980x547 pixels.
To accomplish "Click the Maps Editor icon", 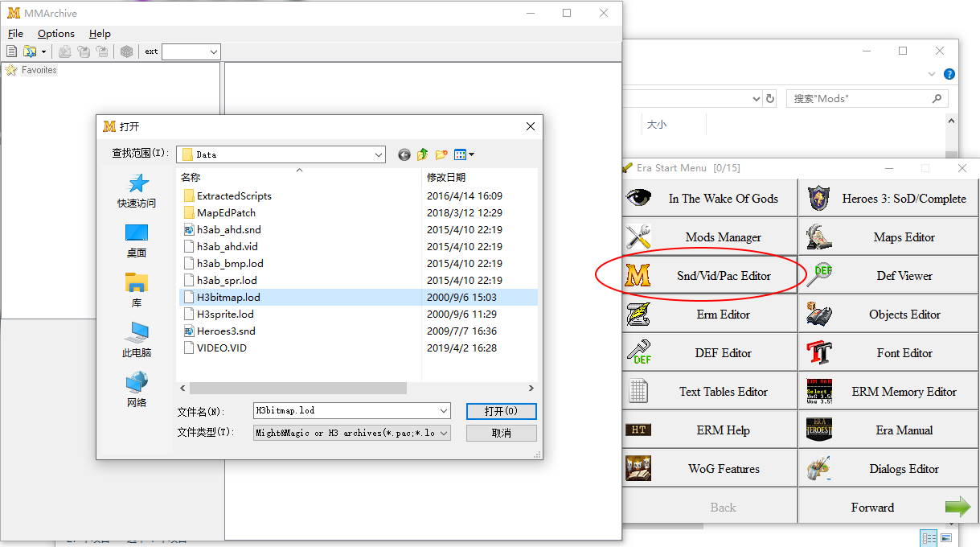I will click(x=818, y=236).
